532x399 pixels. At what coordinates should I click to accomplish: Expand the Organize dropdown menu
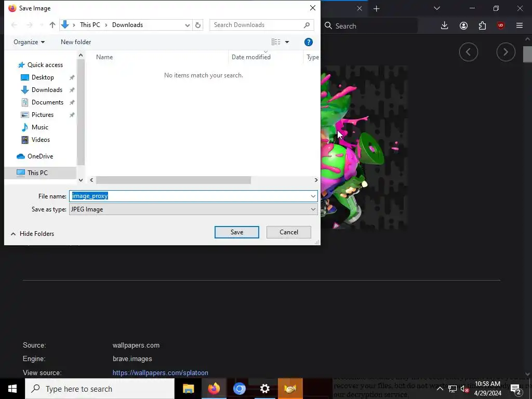pos(29,42)
